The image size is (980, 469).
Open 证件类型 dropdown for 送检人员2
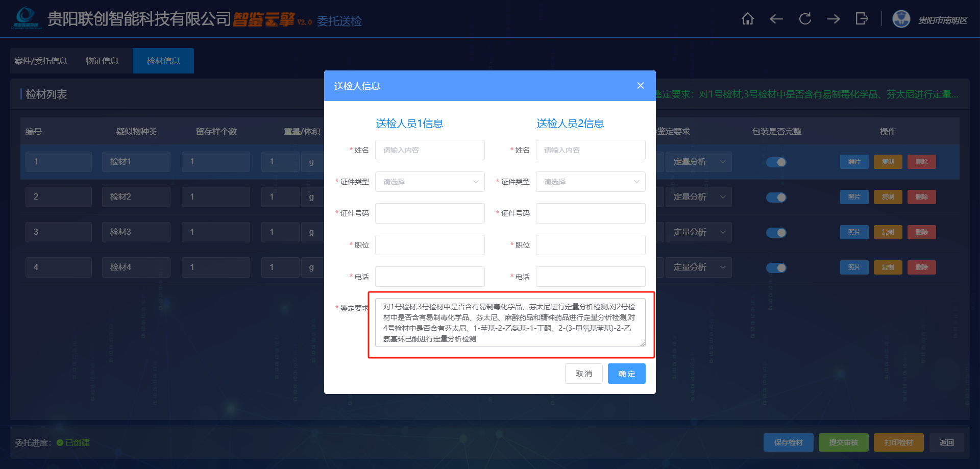(x=591, y=182)
